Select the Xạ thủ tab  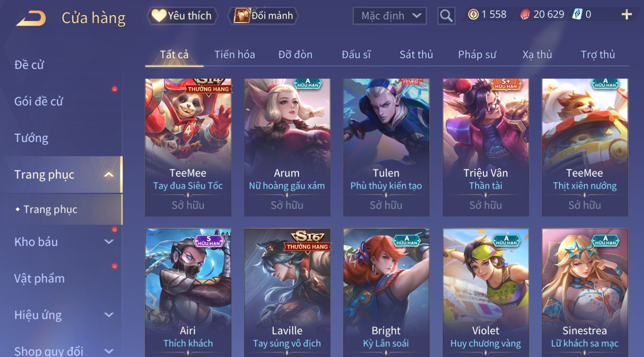pyautogui.click(x=537, y=55)
